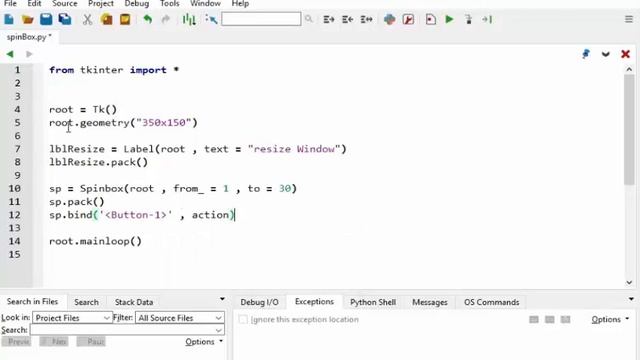
Task: Go forward with the gray right arrow
Action: 29,54
